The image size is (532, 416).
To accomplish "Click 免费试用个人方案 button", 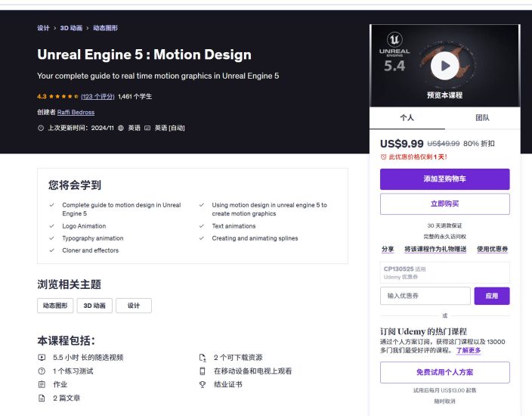I will pos(445,372).
